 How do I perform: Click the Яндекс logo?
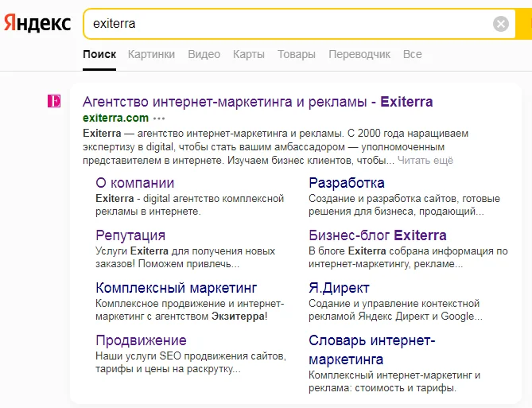(x=37, y=23)
